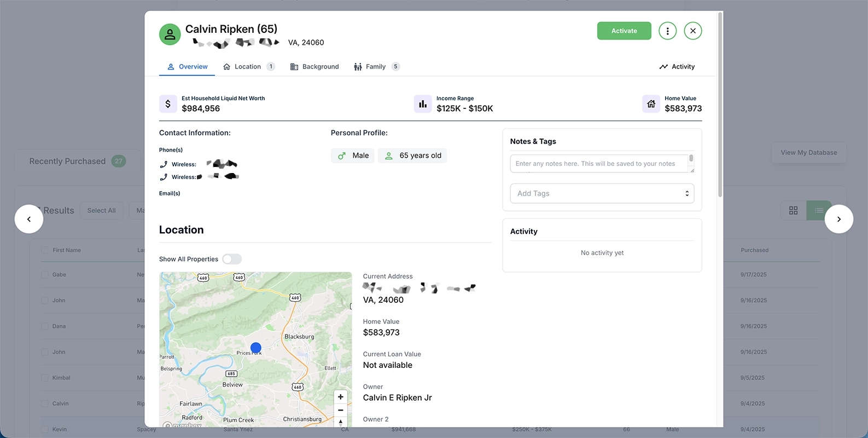Switch to list view layout

click(818, 211)
